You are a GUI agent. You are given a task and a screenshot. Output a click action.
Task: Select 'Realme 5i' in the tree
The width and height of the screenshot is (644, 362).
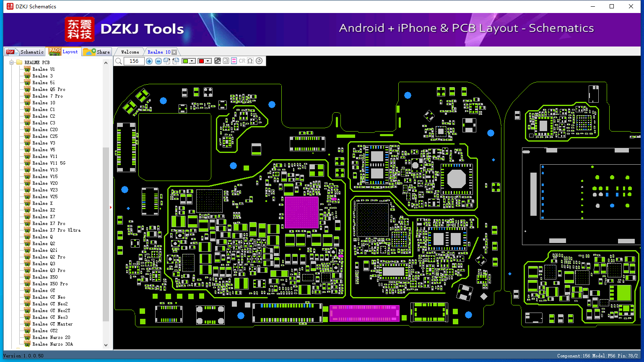pyautogui.click(x=44, y=83)
